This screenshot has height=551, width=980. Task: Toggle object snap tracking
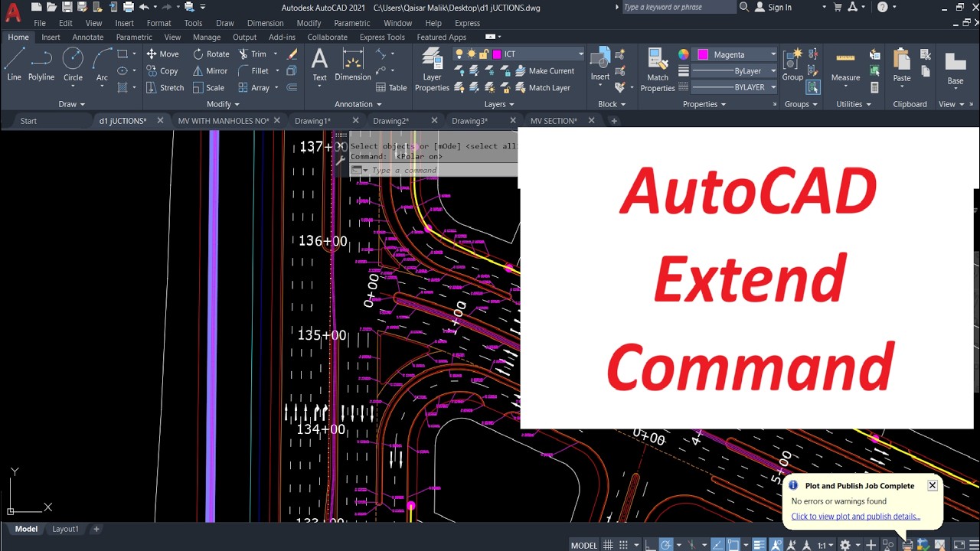pyautogui.click(x=717, y=545)
